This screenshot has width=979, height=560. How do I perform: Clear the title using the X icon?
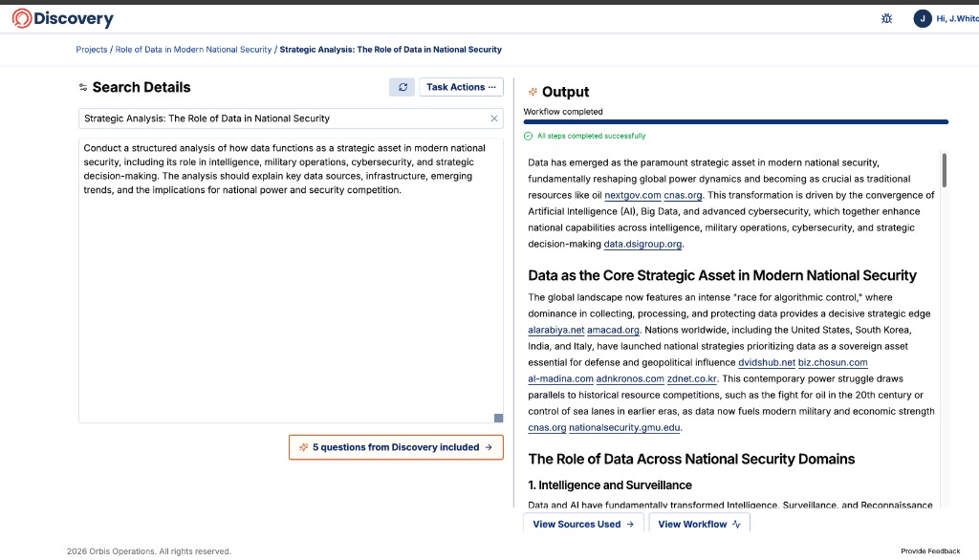click(x=494, y=118)
